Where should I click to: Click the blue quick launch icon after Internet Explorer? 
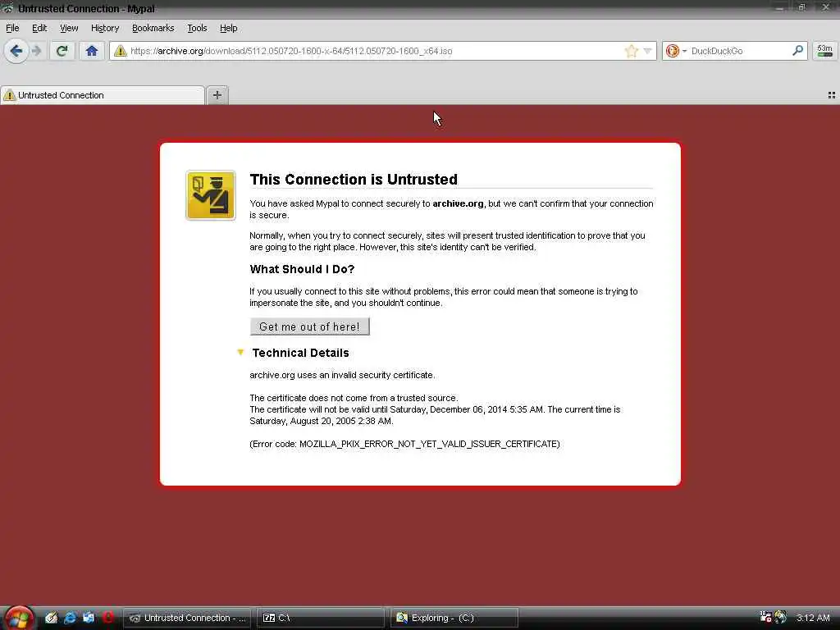(x=89, y=618)
